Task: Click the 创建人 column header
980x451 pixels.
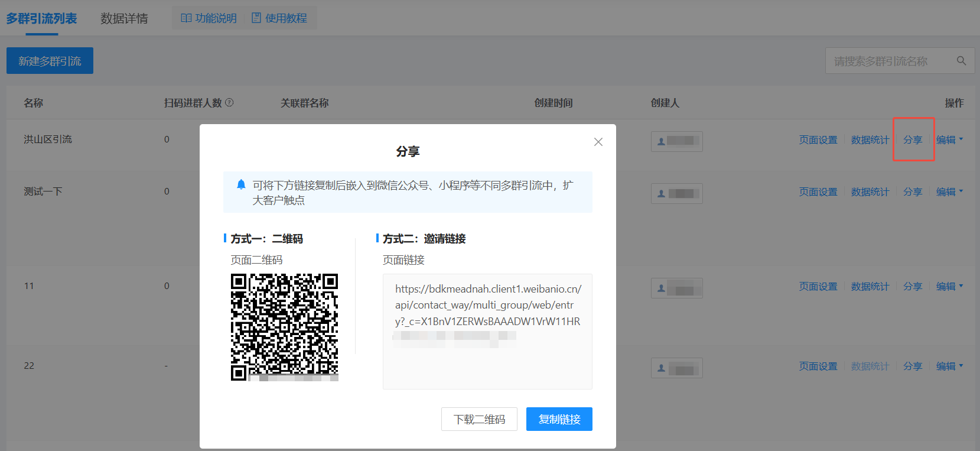Action: 665,103
